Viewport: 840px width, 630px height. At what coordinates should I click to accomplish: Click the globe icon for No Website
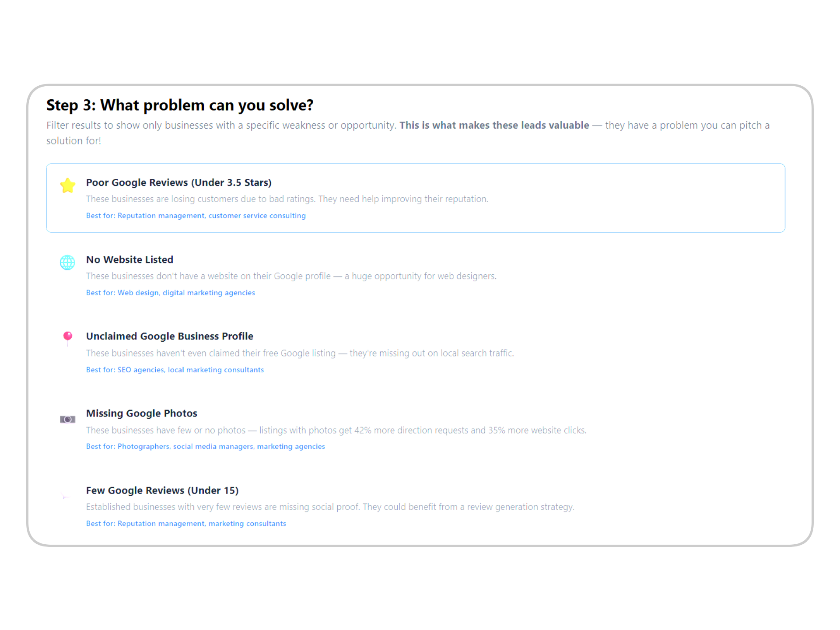[x=67, y=262]
